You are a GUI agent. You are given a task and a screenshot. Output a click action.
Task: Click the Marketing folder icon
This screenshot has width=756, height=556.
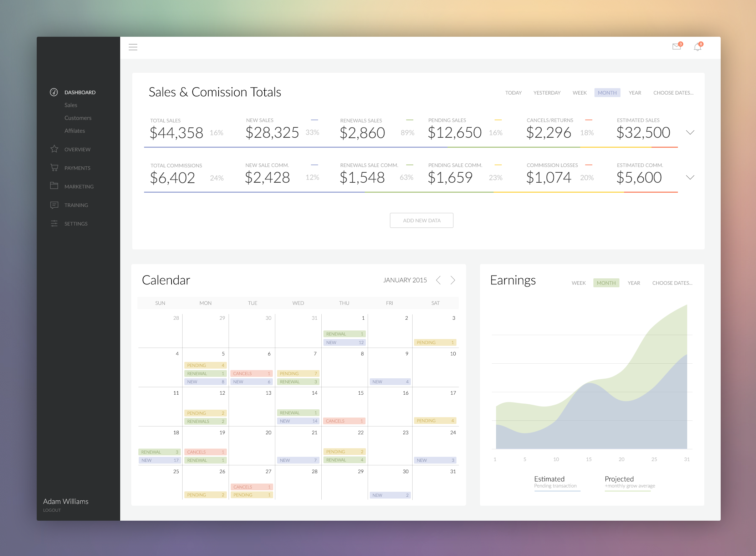54,186
